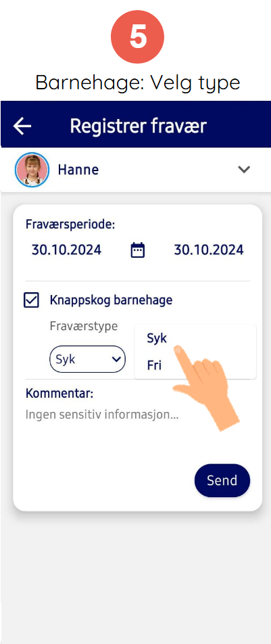Image resolution: width=271 pixels, height=644 pixels.
Task: Click the arrow inside the Syk dropdown
Action: pyautogui.click(x=116, y=359)
